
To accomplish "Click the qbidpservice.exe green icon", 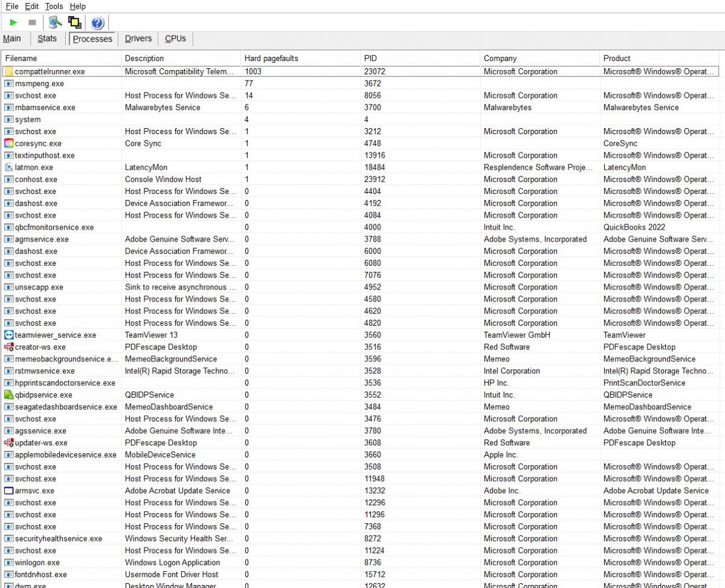I will [8, 395].
